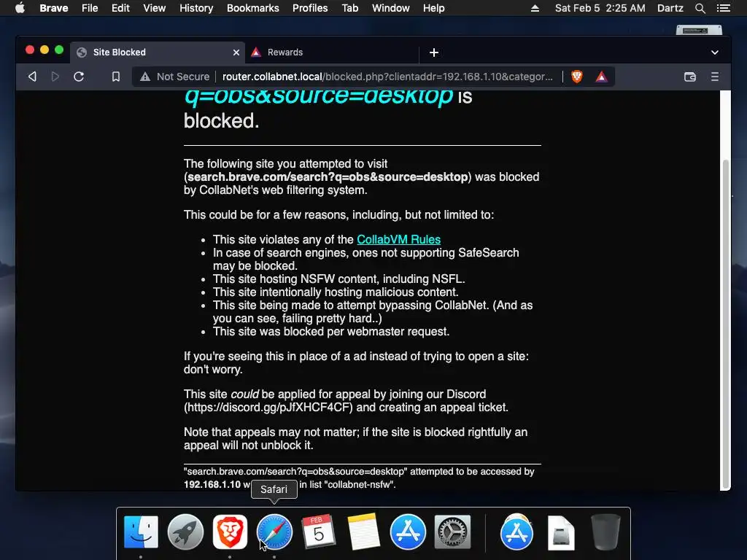Click the Dartz user name in menu bar
Image resolution: width=747 pixels, height=560 pixels.
tap(670, 8)
